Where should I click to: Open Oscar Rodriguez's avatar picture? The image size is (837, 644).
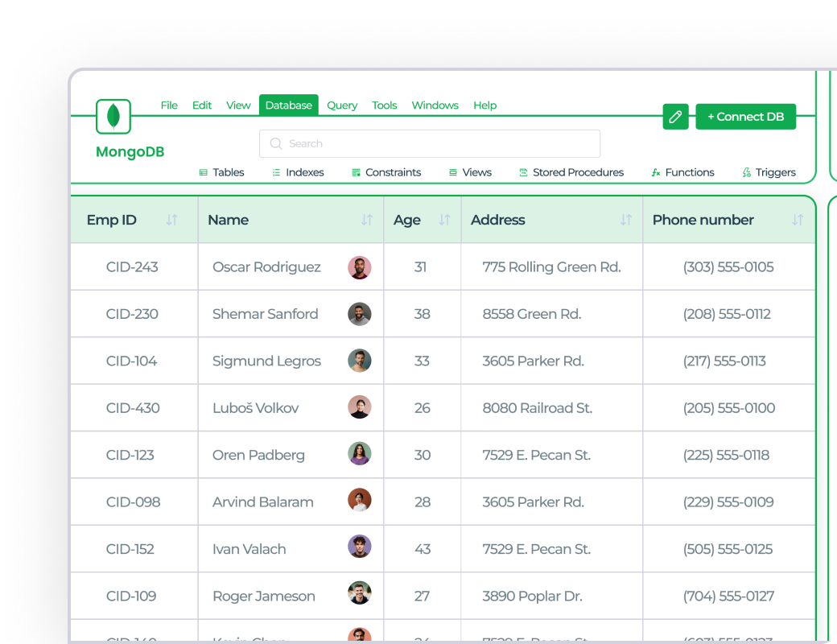359,267
